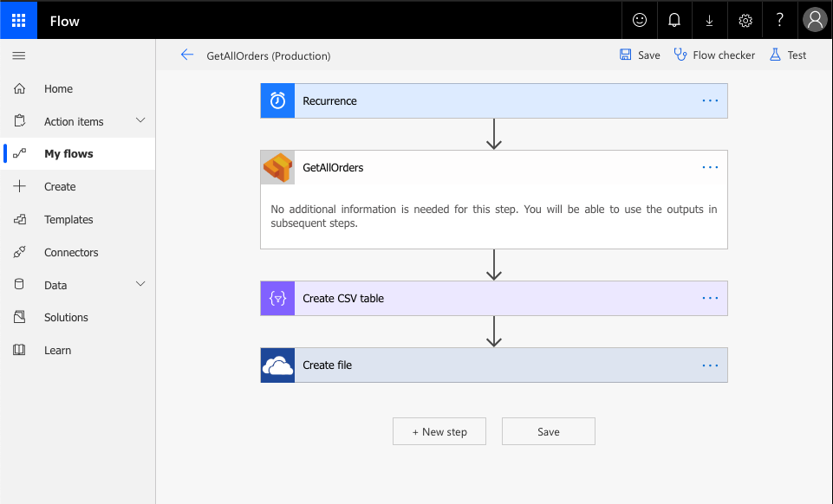Click Test in the top toolbar
Viewport: 833px width, 504px height.
click(x=788, y=55)
